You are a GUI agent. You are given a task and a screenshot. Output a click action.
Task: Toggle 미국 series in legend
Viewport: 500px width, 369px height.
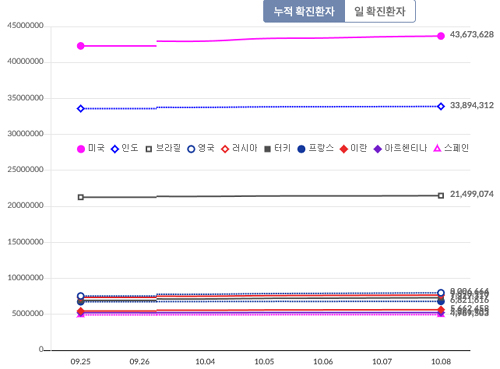click(x=91, y=148)
